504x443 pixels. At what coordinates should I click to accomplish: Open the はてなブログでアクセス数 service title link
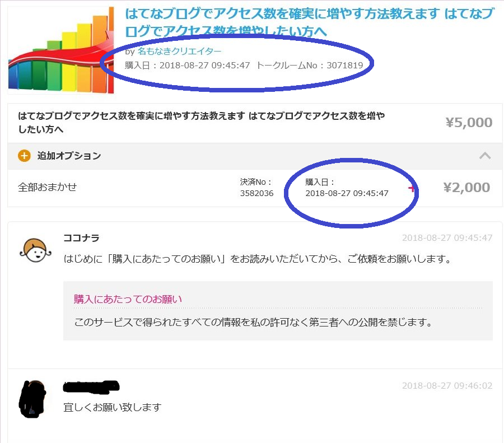(x=310, y=22)
